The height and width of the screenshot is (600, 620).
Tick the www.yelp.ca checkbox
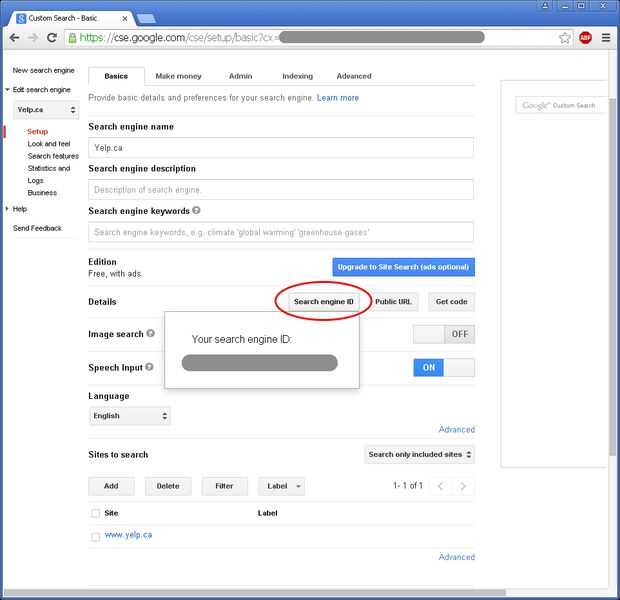[95, 537]
